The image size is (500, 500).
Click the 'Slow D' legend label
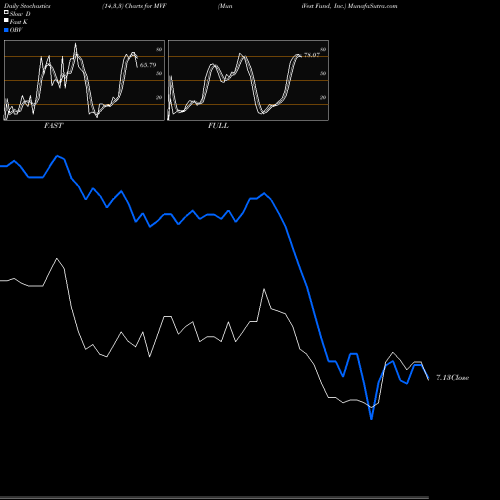coord(20,14)
